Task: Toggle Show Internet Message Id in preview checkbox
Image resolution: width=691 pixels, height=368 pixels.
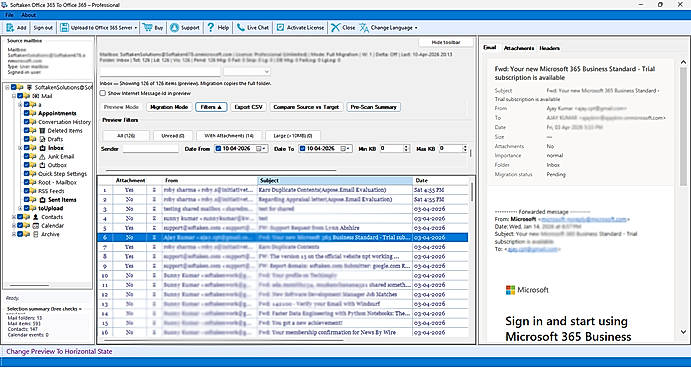Action: coord(103,93)
